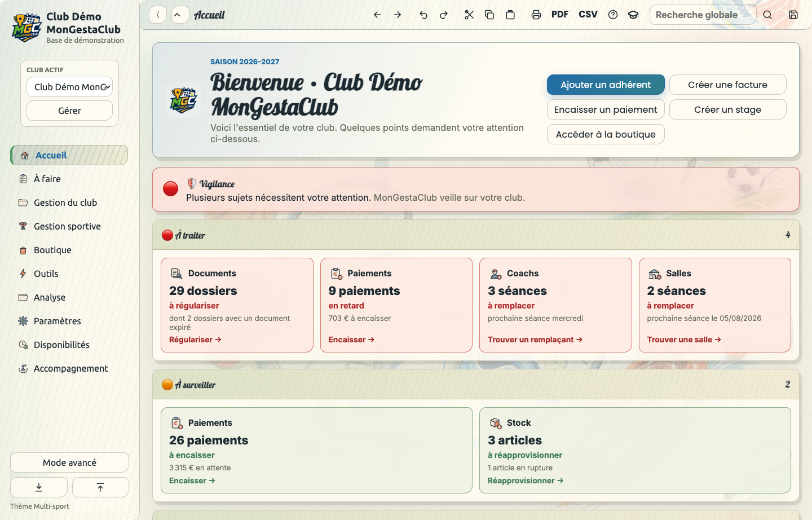812x520 pixels.
Task: Collapse the À surveiller section header
Action: coord(476,385)
